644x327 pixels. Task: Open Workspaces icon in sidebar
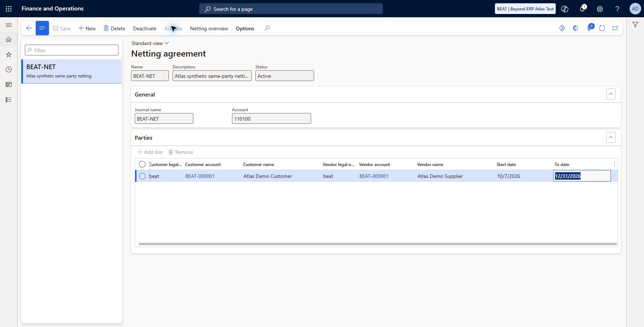tap(9, 85)
